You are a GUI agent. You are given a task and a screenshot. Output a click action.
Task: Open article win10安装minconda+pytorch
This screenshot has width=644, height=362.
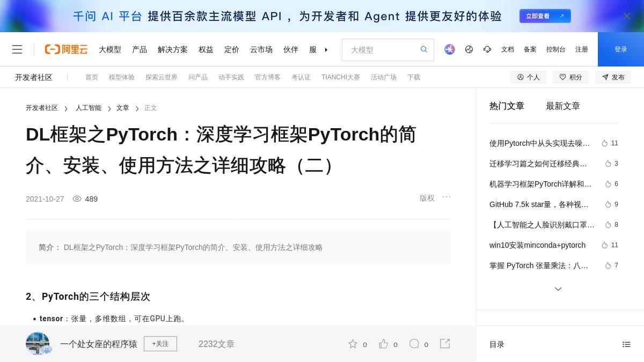tap(537, 245)
